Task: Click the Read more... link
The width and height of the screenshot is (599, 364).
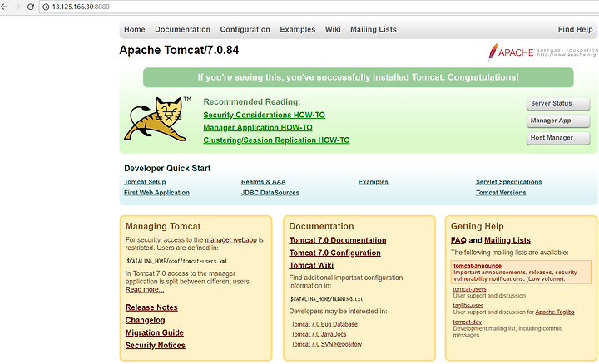Action: pos(145,289)
